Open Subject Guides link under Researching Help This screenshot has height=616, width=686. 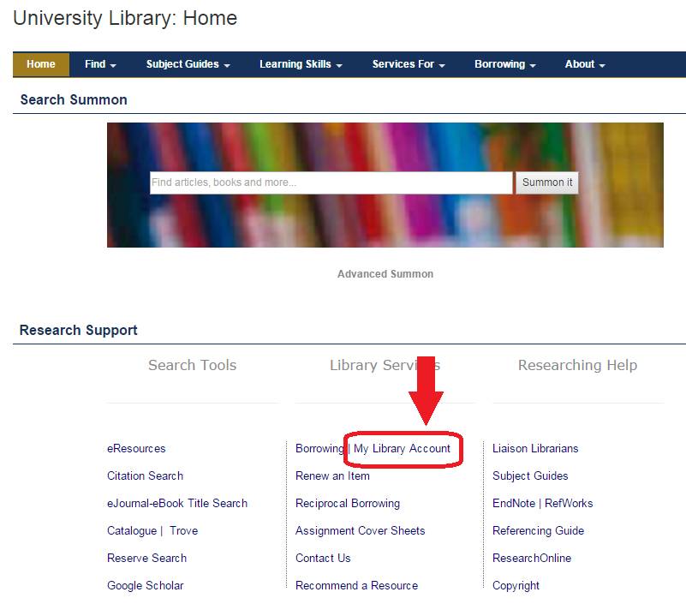click(530, 475)
